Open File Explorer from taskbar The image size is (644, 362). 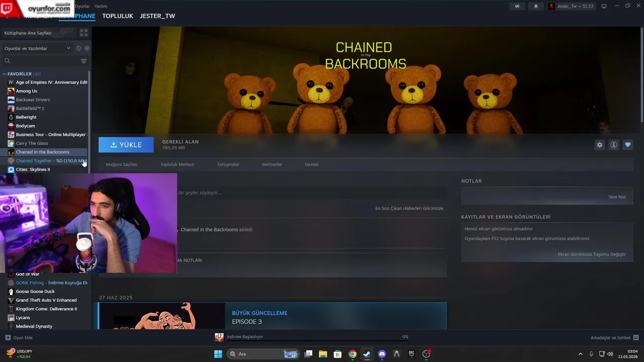[323, 354]
